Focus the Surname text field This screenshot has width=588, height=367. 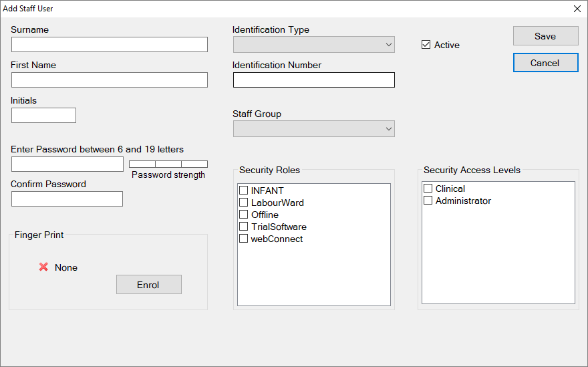(110, 45)
